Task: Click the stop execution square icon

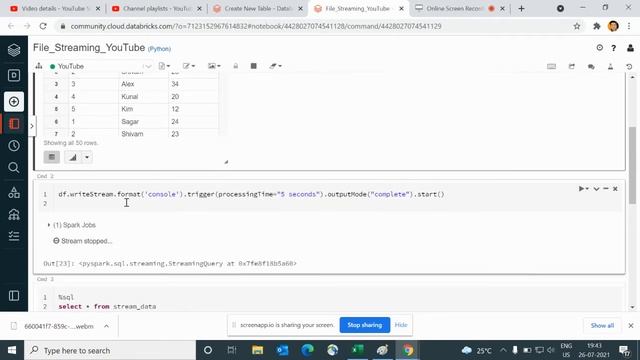Action: pos(253,66)
